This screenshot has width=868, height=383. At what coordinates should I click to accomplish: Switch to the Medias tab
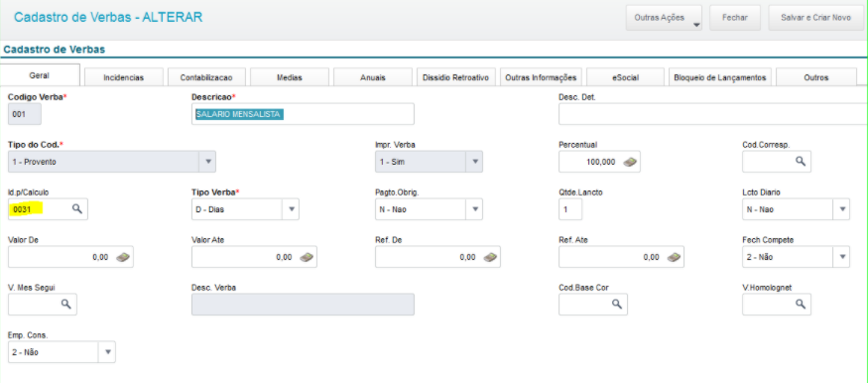(290, 77)
